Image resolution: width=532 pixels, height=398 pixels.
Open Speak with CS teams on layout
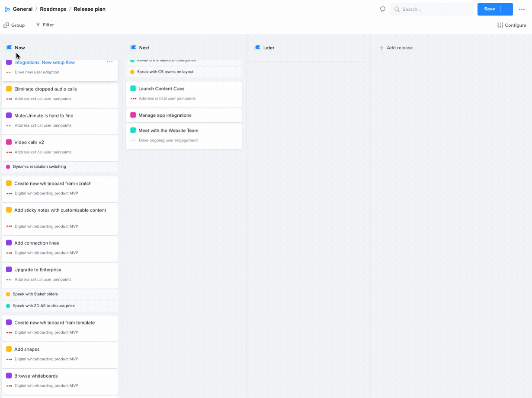pyautogui.click(x=184, y=72)
